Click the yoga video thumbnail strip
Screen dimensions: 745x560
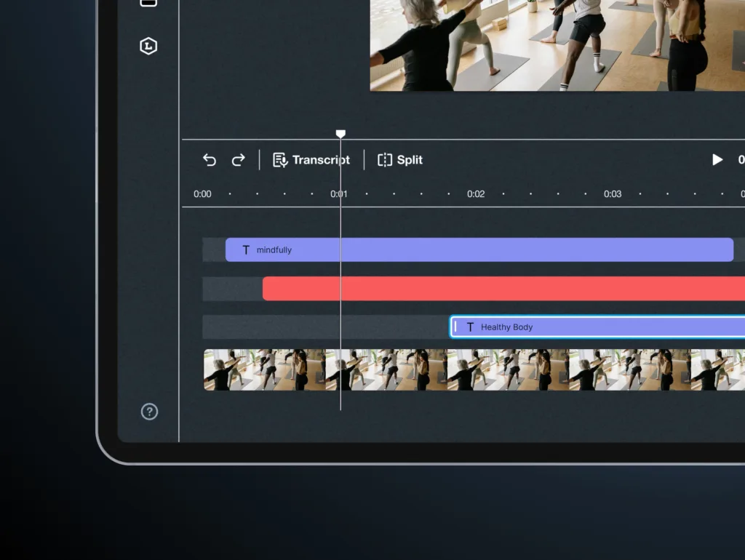pos(473,369)
